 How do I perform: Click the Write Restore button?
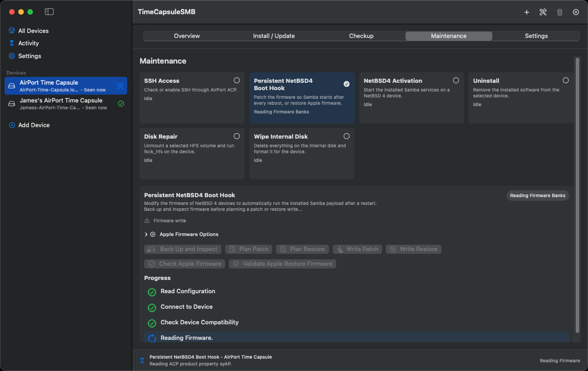[x=414, y=249]
